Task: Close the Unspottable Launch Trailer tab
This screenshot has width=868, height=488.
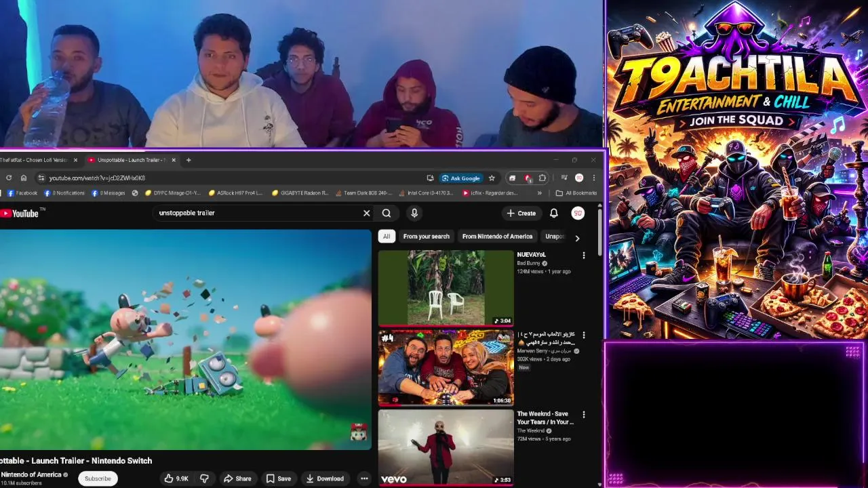Action: (174, 160)
